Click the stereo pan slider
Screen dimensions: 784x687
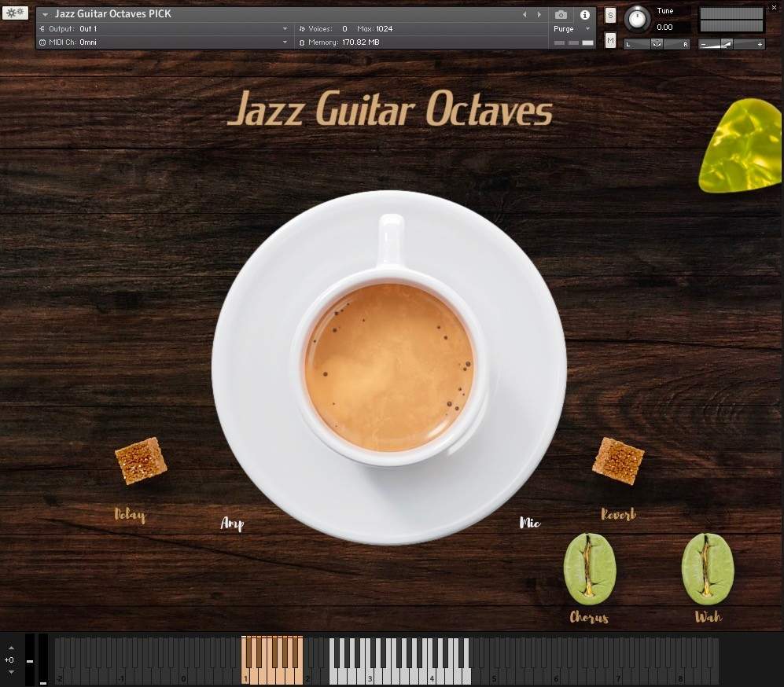(x=657, y=44)
